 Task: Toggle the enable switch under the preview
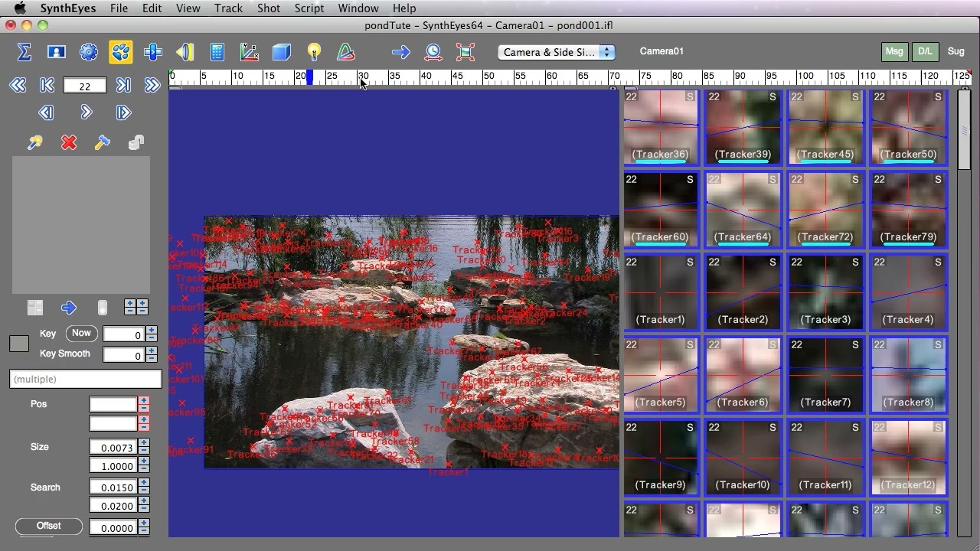[102, 308]
